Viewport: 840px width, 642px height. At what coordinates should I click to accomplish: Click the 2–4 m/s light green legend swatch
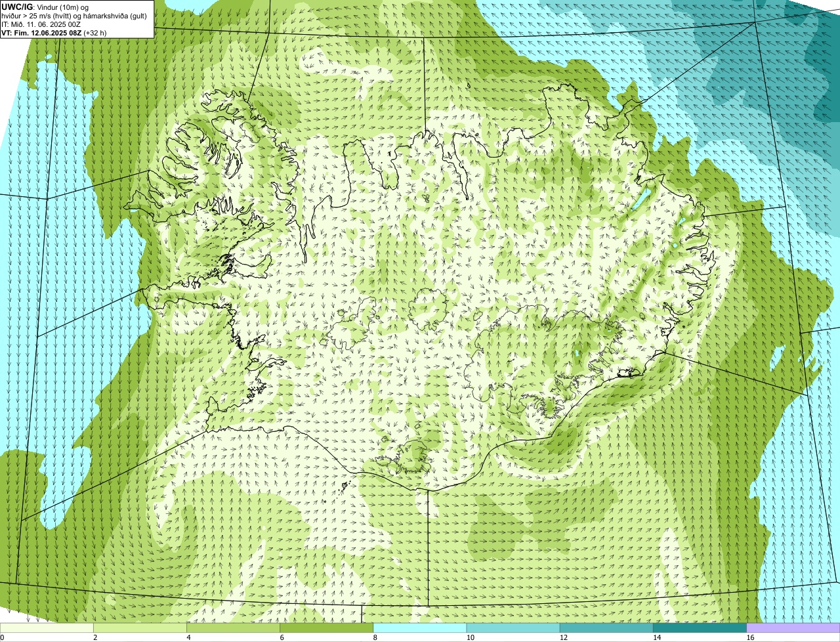point(140,628)
